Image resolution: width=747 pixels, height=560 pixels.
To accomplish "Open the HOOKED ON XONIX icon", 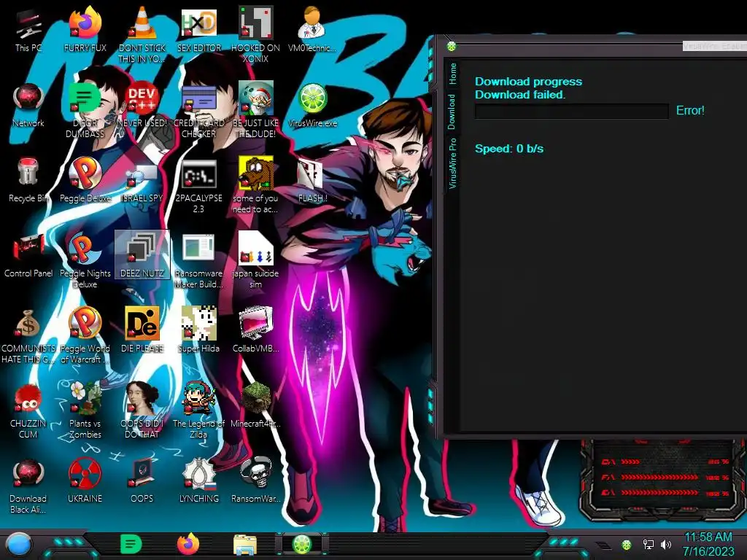I will (255, 34).
